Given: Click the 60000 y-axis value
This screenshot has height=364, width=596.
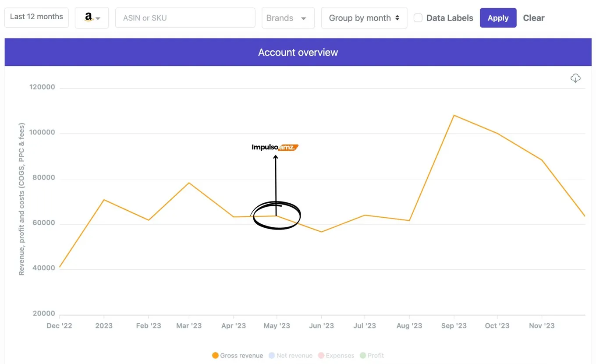Looking at the screenshot, I should 43,223.
